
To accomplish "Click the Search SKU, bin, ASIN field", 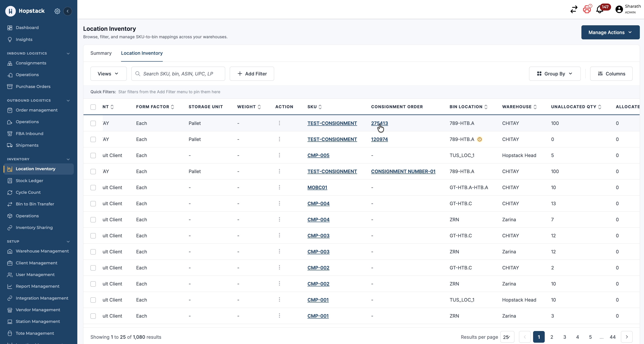I will coord(178,74).
